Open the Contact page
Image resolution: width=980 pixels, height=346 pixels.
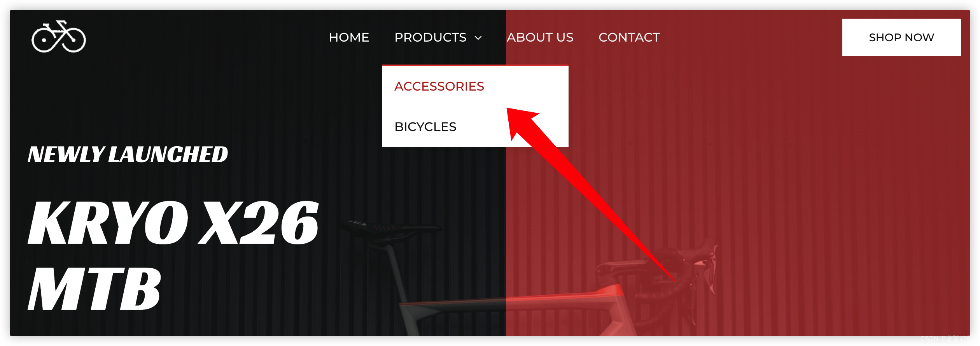(629, 37)
